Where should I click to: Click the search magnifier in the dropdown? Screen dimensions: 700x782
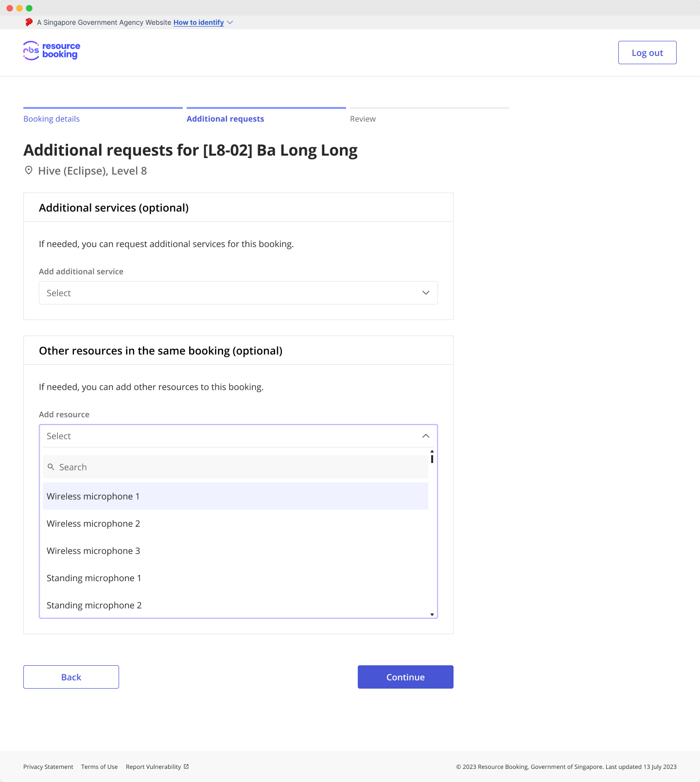pyautogui.click(x=51, y=467)
